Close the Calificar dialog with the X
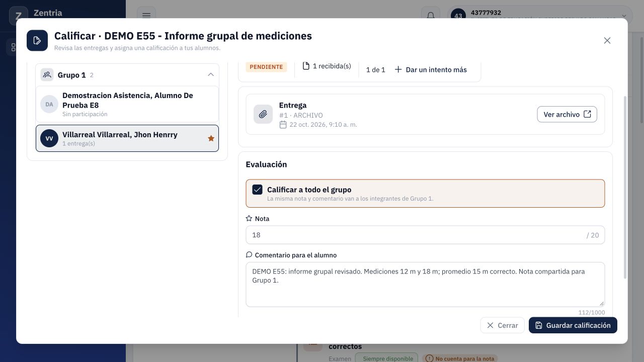 point(607,41)
